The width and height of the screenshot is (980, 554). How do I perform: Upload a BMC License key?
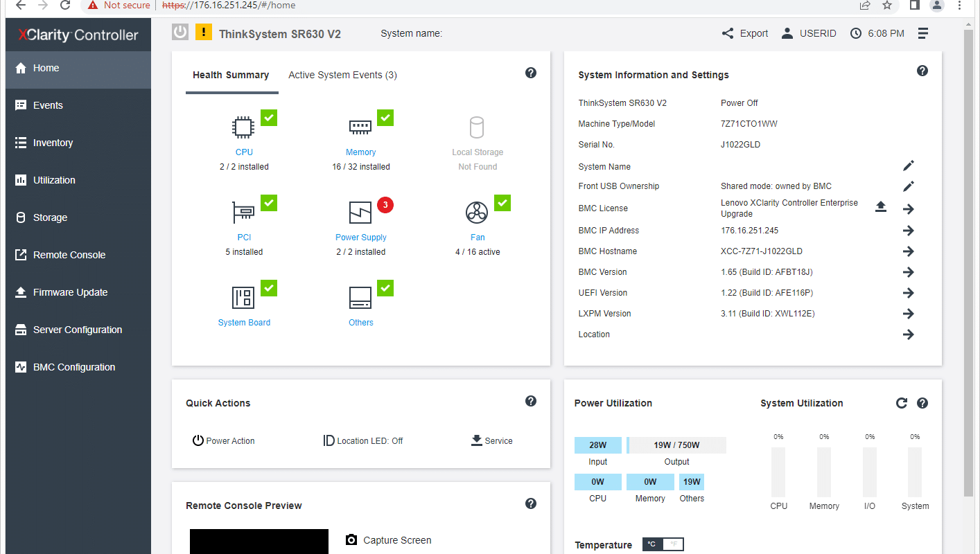[881, 207]
